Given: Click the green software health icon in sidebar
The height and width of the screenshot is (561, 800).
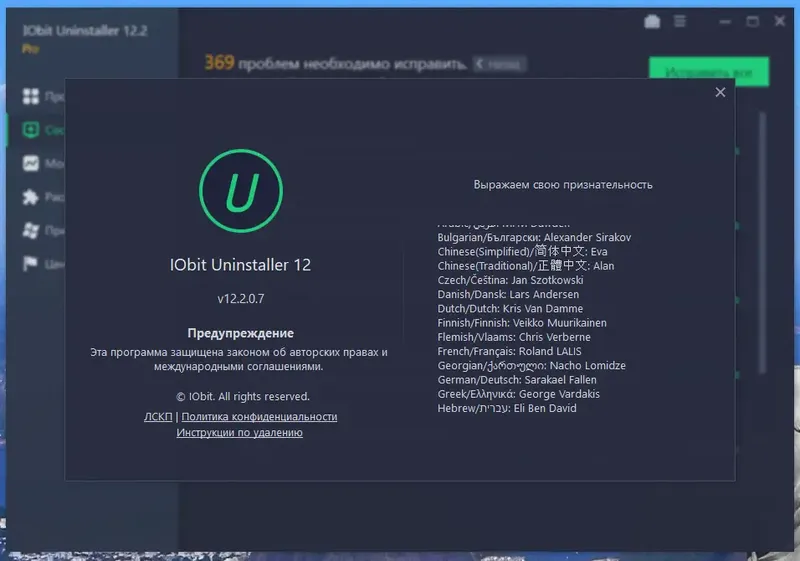Looking at the screenshot, I should pyautogui.click(x=31, y=130).
